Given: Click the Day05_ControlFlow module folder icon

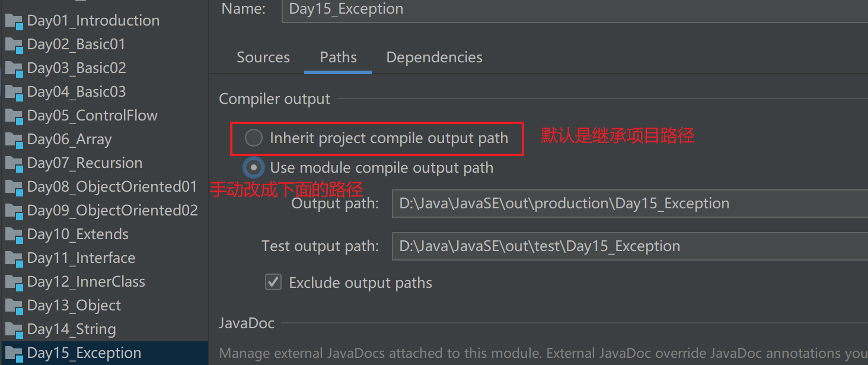Looking at the screenshot, I should click(14, 116).
